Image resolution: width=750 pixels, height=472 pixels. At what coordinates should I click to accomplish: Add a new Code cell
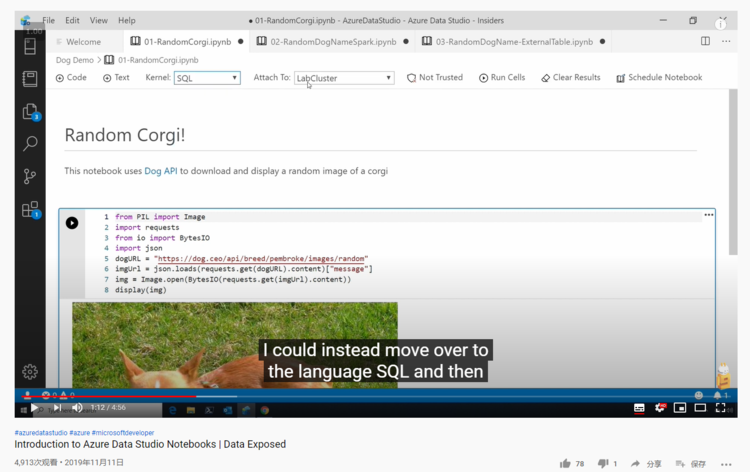pyautogui.click(x=71, y=77)
